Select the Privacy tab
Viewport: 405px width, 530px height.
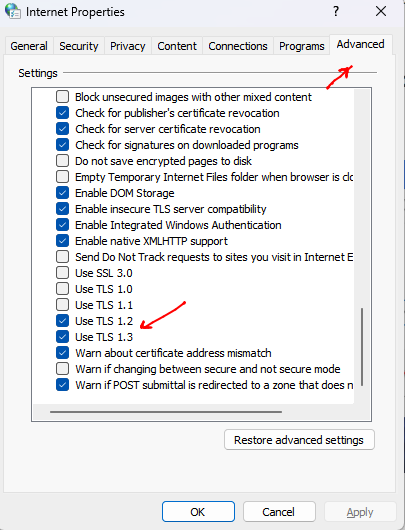[x=128, y=46]
